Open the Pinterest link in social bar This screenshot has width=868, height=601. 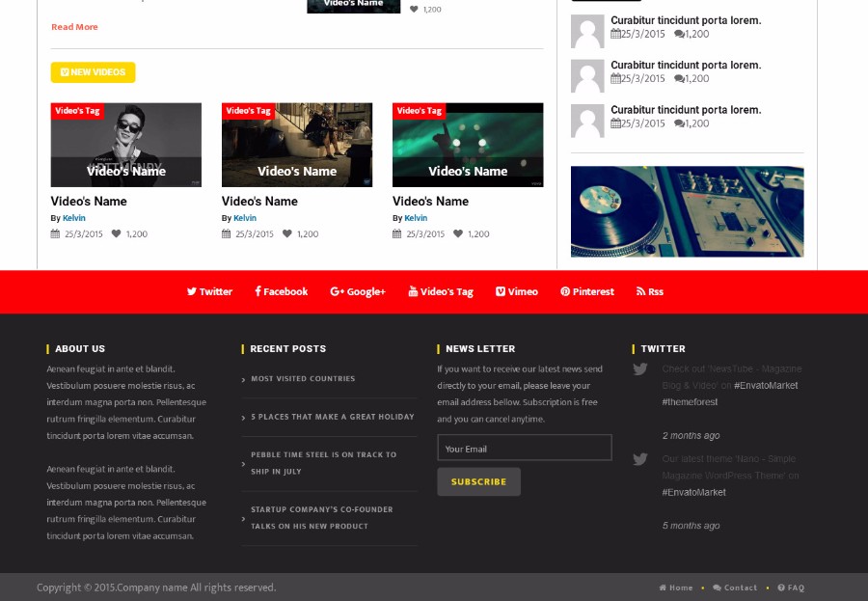(587, 291)
